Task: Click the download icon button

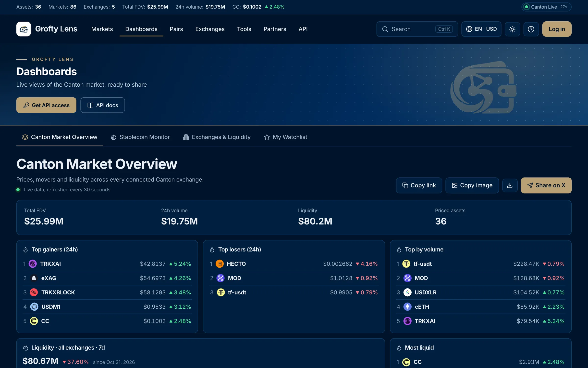Action: [x=510, y=185]
